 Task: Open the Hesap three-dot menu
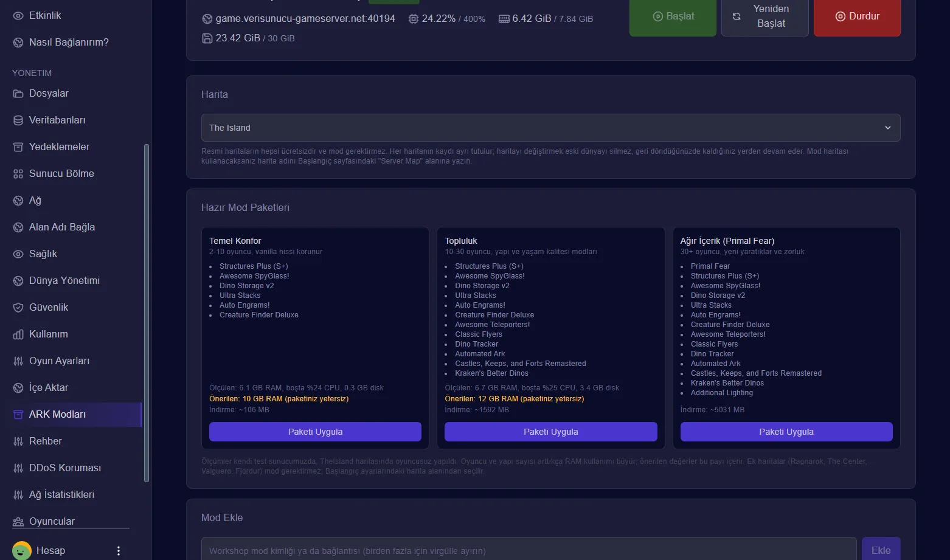point(119,551)
